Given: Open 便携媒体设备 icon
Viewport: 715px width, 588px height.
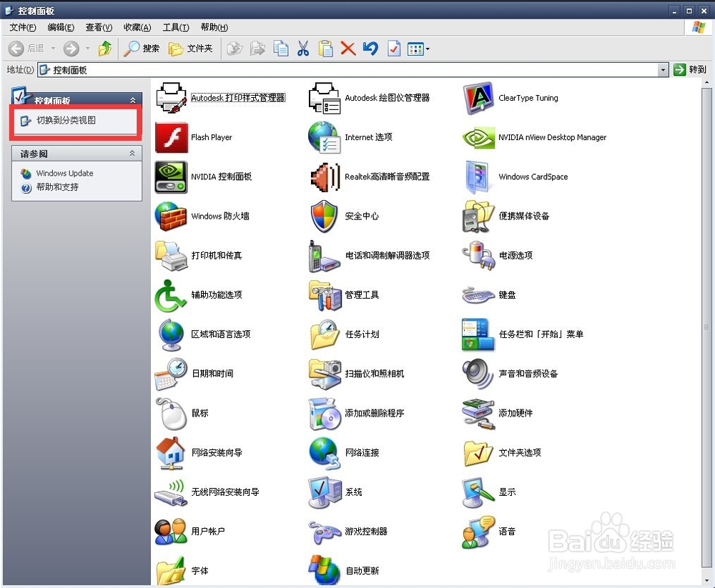Looking at the screenshot, I should pyautogui.click(x=478, y=216).
